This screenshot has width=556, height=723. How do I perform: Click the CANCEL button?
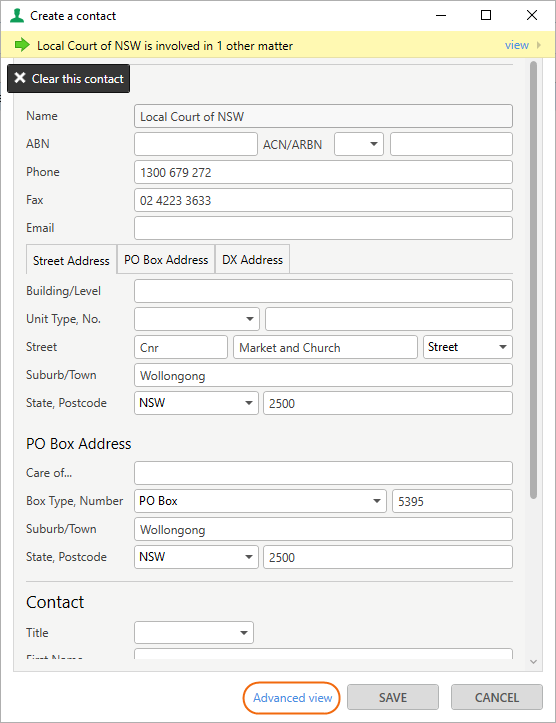(497, 698)
